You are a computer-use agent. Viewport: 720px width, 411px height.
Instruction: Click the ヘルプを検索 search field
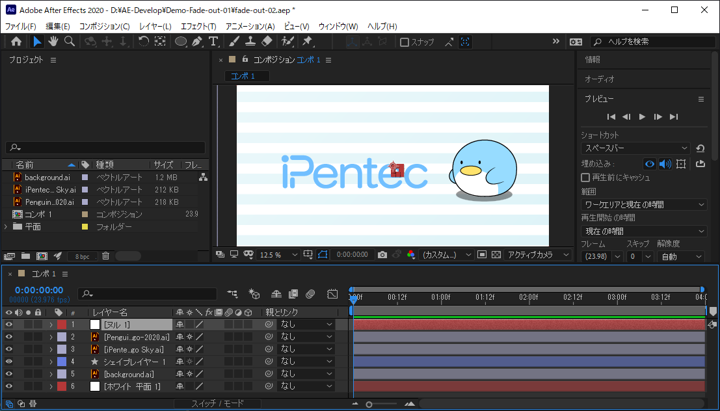(x=653, y=42)
